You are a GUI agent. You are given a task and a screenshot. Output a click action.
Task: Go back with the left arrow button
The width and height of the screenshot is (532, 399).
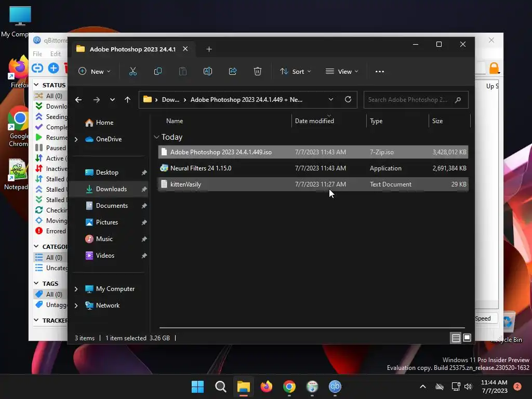tap(78, 100)
